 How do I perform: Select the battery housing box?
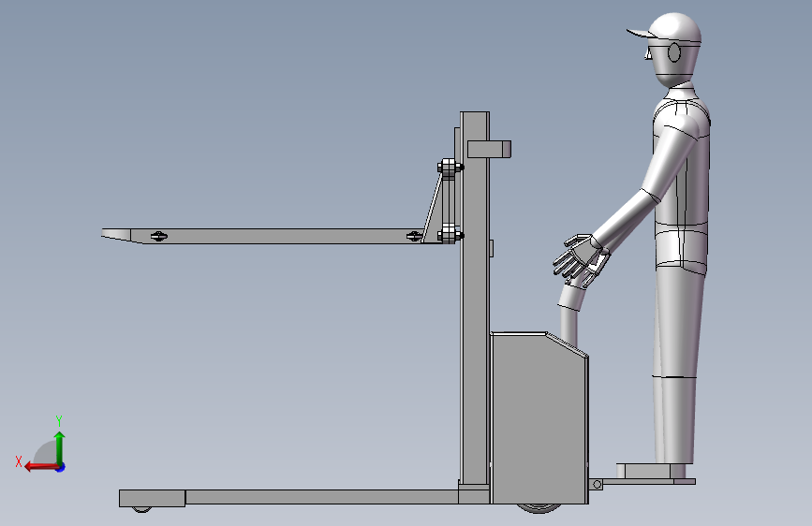pos(539,418)
